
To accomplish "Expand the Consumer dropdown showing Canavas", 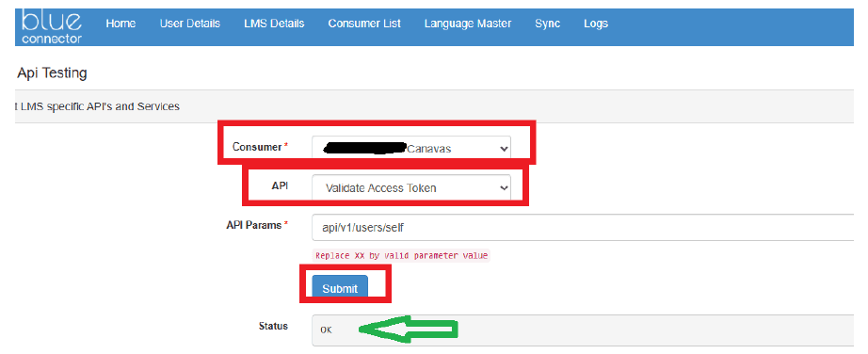I will (411, 149).
